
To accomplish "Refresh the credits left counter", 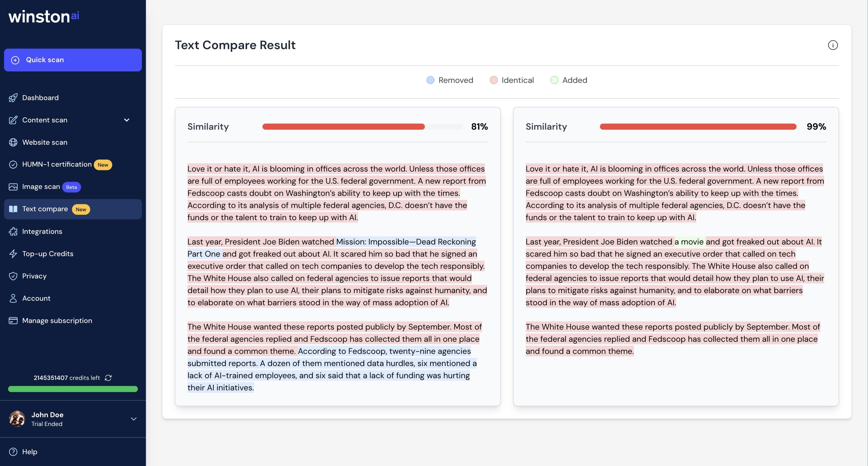I will pos(108,378).
